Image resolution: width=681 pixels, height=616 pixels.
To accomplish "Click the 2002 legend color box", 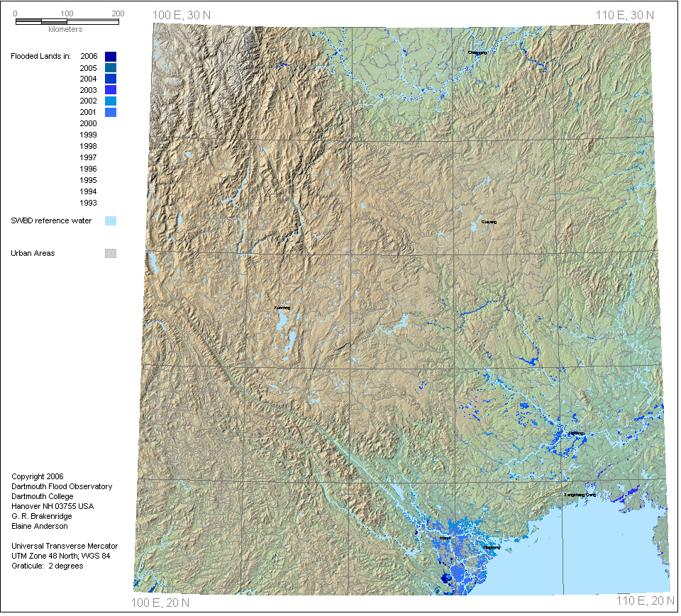I will tap(110, 101).
